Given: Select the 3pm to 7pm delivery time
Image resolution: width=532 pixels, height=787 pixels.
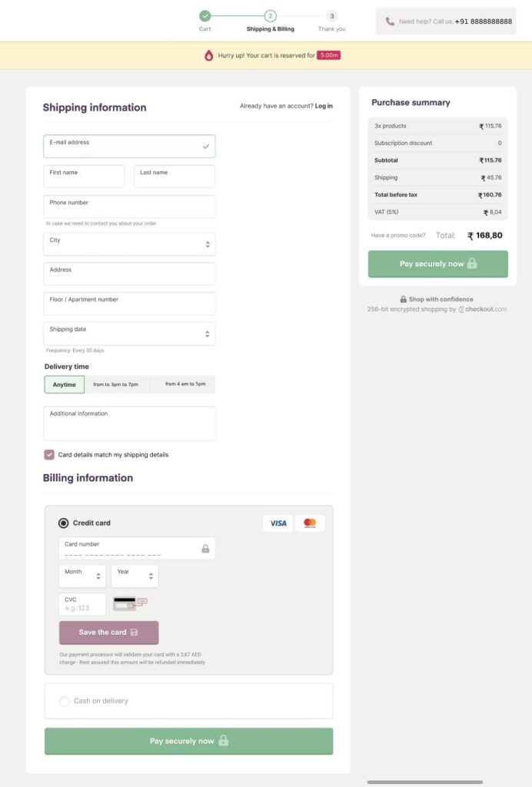Looking at the screenshot, I should (116, 384).
